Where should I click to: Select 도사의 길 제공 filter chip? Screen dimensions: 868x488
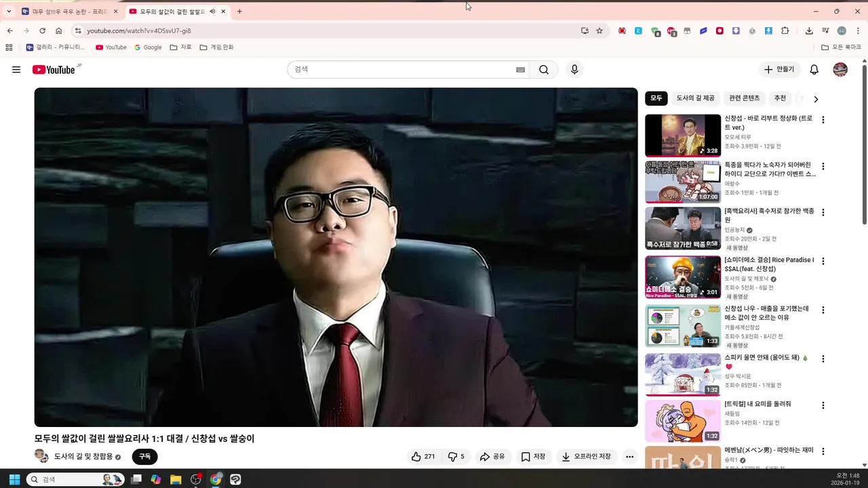tap(695, 98)
